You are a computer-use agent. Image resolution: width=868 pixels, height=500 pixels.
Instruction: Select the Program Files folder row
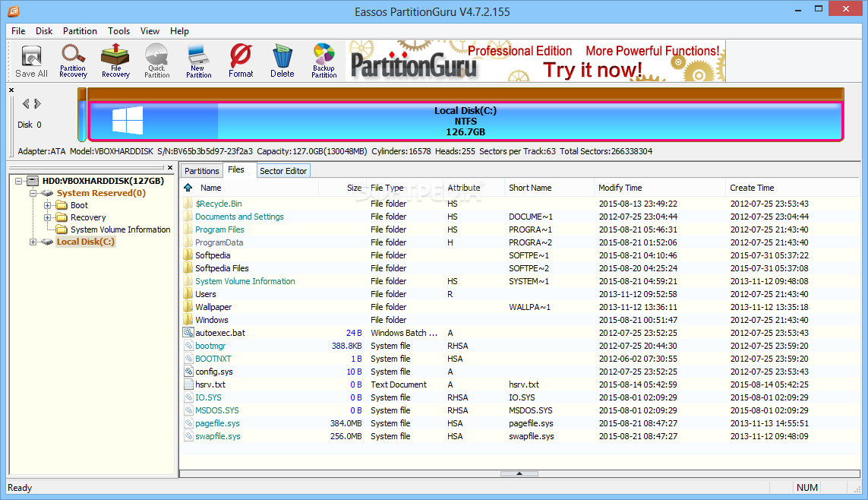519,229
